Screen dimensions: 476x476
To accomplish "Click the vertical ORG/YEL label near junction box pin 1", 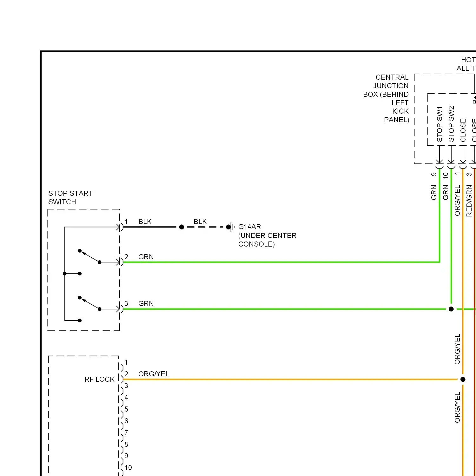I will (457, 201).
